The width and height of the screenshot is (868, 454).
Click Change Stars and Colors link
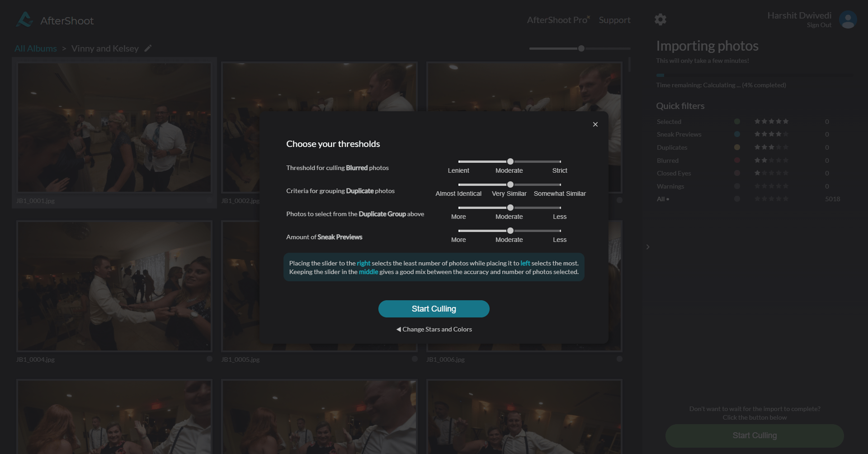pyautogui.click(x=434, y=329)
